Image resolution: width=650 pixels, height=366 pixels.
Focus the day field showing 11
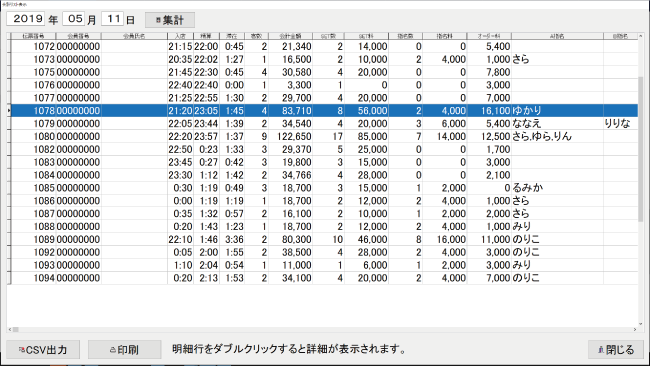(112, 19)
